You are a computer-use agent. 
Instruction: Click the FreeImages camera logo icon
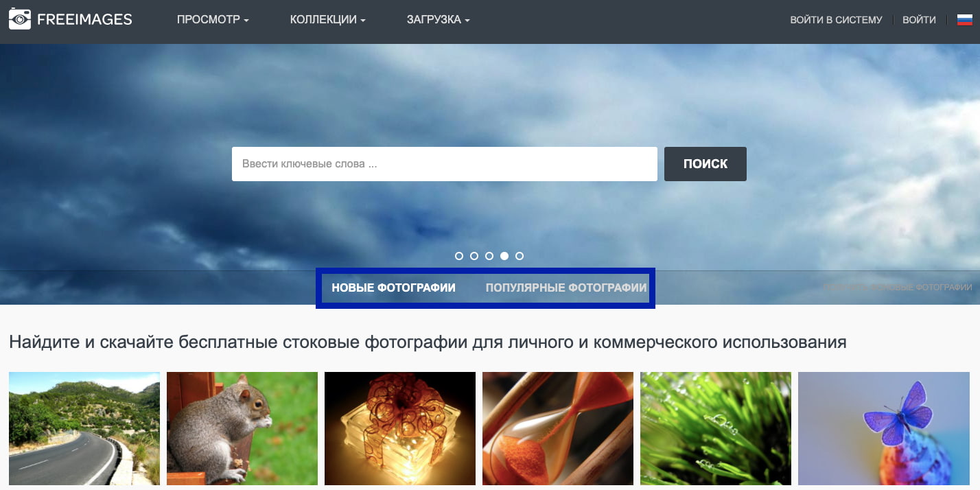click(20, 19)
